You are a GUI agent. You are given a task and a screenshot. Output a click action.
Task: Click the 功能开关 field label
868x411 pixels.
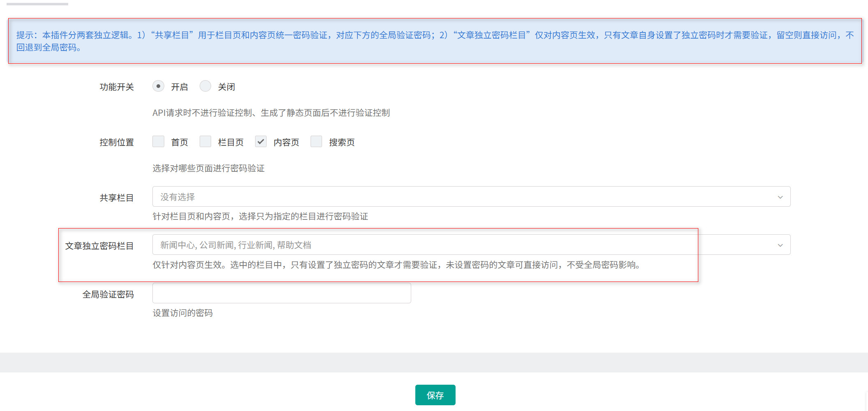click(x=117, y=86)
